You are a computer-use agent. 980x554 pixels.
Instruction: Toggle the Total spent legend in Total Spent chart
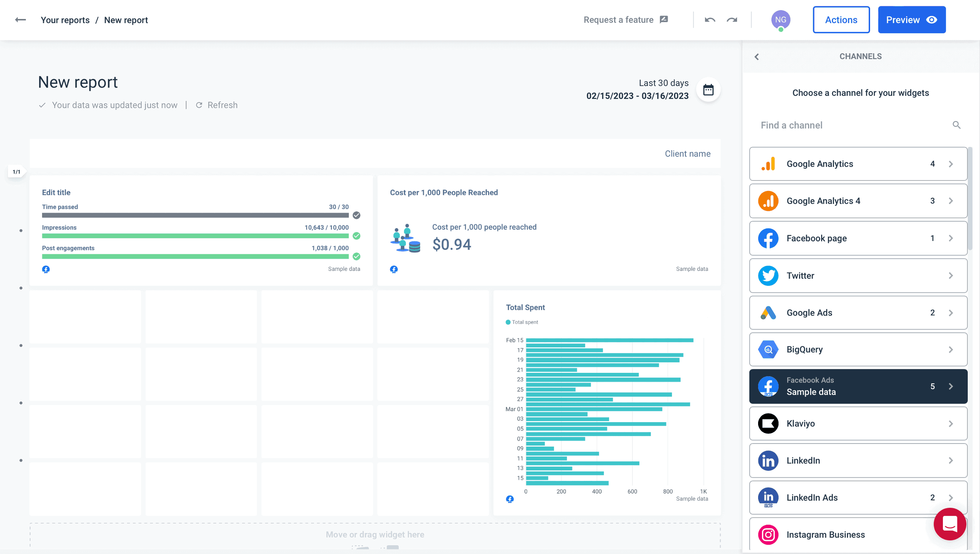tap(521, 322)
